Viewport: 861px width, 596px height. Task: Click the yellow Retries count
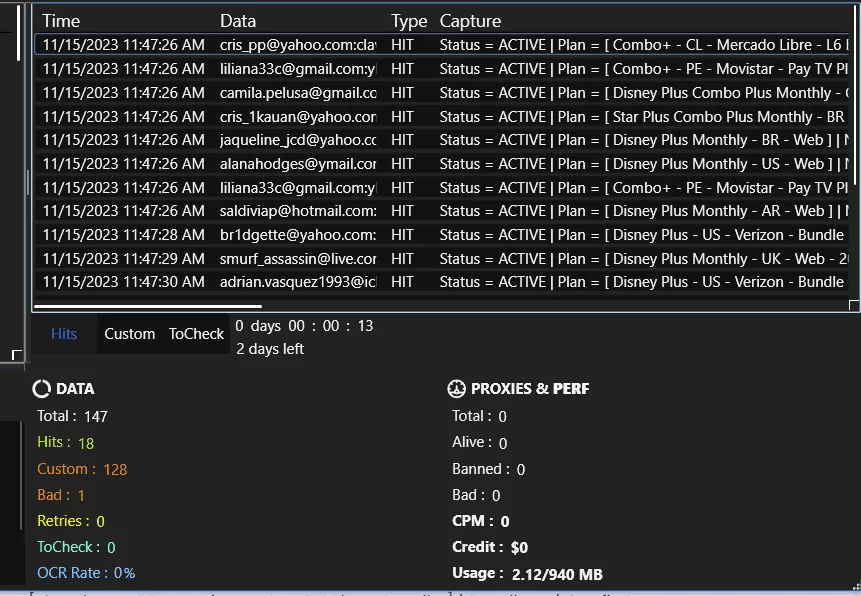click(x=100, y=521)
